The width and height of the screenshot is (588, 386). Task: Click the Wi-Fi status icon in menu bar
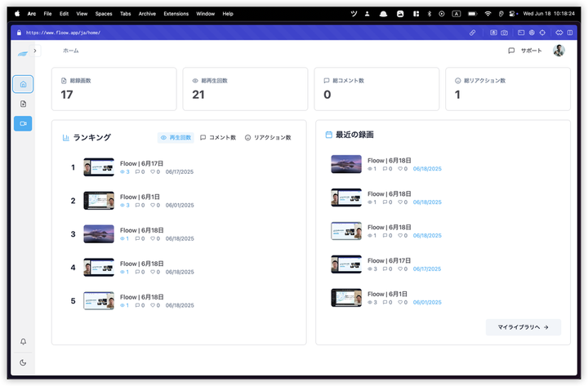pyautogui.click(x=488, y=14)
